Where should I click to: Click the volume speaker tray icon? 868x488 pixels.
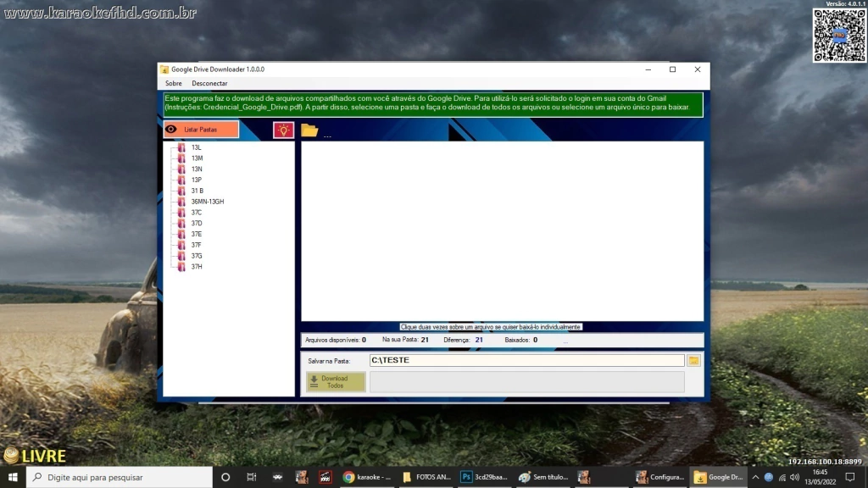tap(794, 477)
